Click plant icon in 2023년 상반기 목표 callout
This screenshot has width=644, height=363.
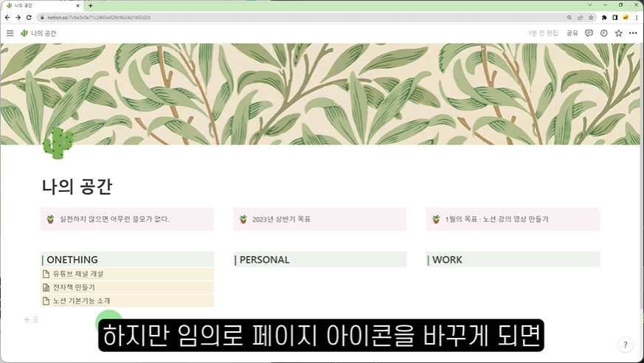coord(243,219)
